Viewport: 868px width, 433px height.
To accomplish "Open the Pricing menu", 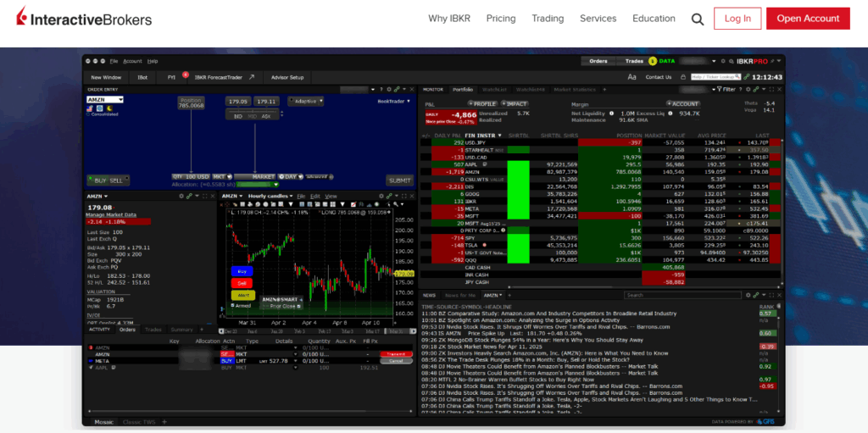I will (501, 19).
